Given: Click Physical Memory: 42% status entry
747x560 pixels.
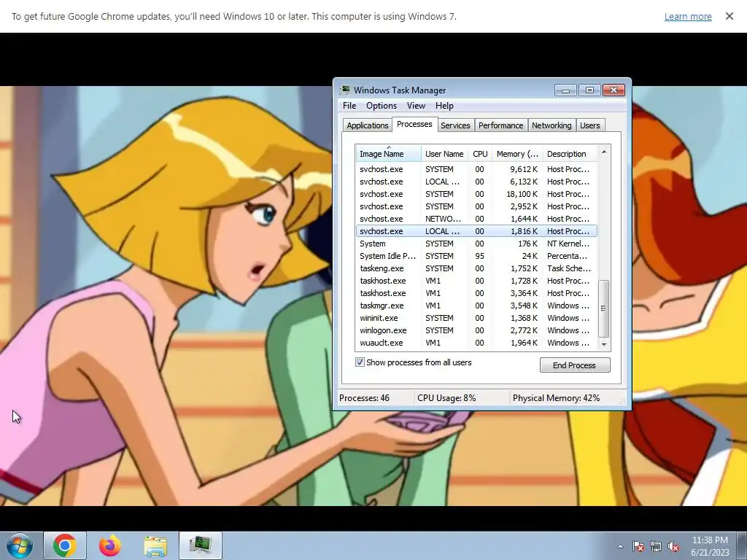Looking at the screenshot, I should (556, 398).
